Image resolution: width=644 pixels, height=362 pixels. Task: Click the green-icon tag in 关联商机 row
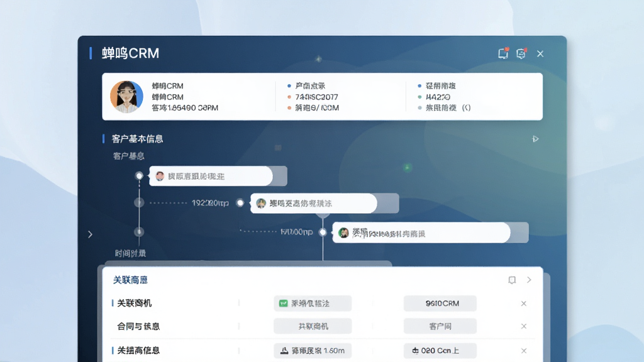click(313, 304)
